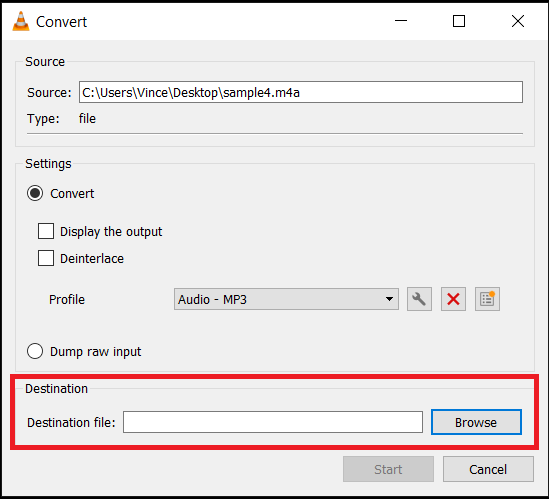Viewport: 549px width, 499px height.
Task: Click the VLC cone icon in title bar
Action: click(x=21, y=21)
